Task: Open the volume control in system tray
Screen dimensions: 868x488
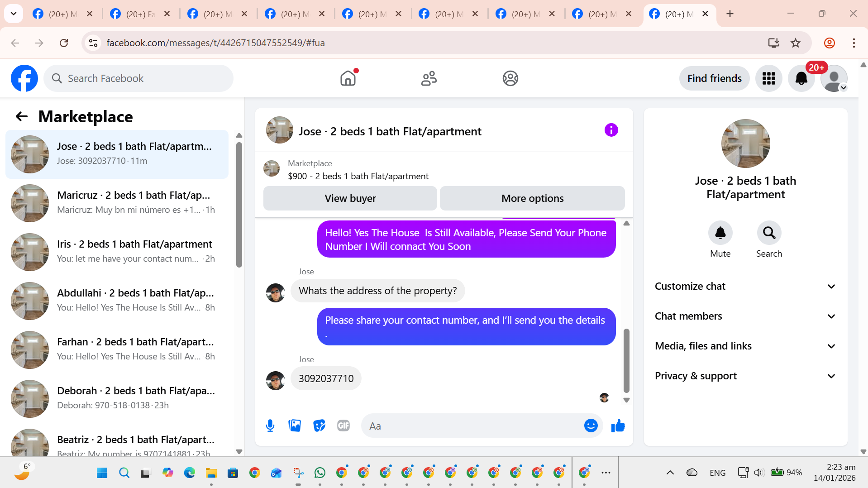Action: click(759, 473)
